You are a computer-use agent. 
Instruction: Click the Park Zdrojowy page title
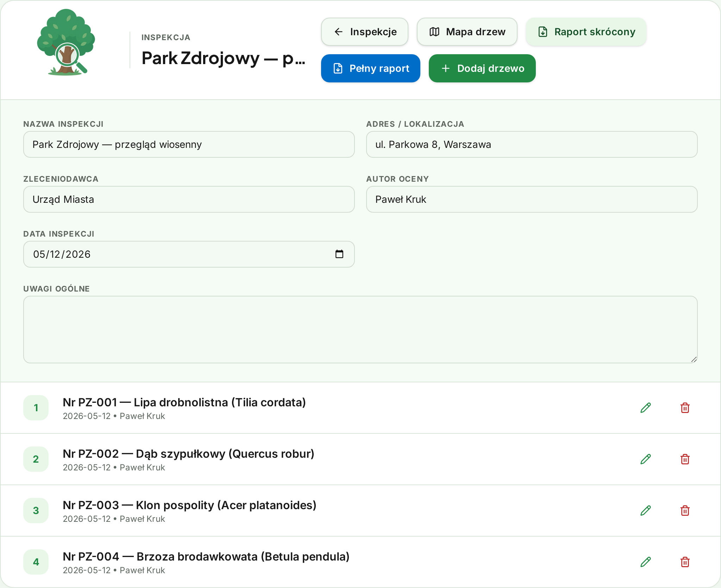(x=223, y=58)
